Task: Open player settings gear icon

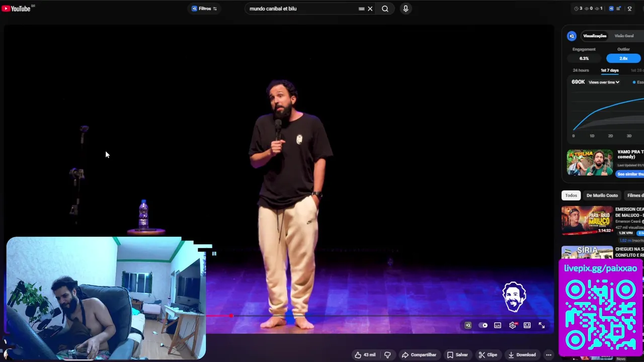Action: 512,325
